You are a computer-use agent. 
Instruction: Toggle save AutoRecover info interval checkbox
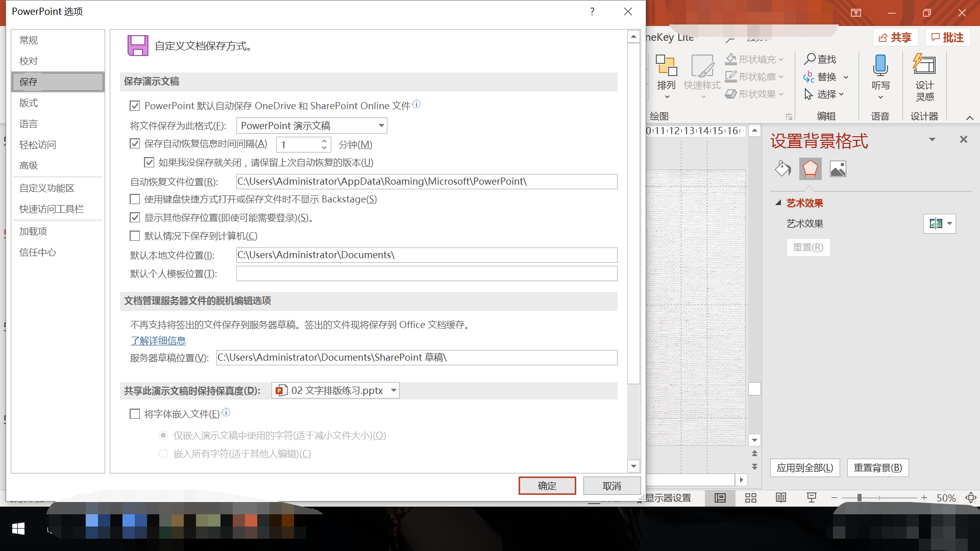135,144
